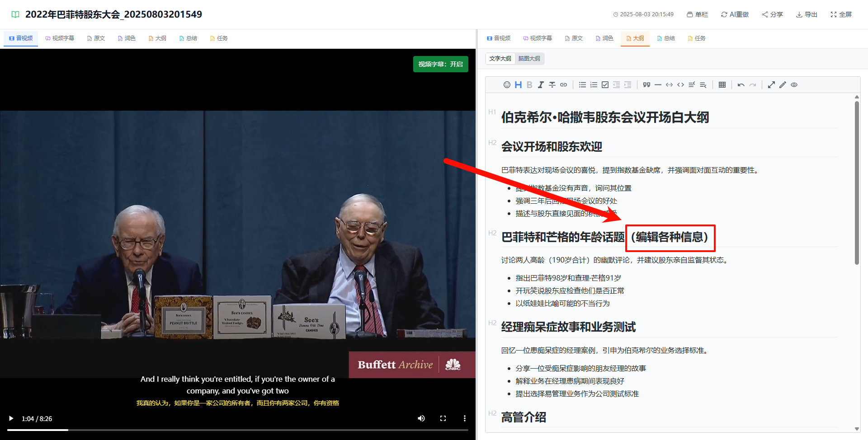Image resolution: width=868 pixels, height=440 pixels.
Task: Insert an emoji from the editor toolbar
Action: pyautogui.click(x=507, y=85)
